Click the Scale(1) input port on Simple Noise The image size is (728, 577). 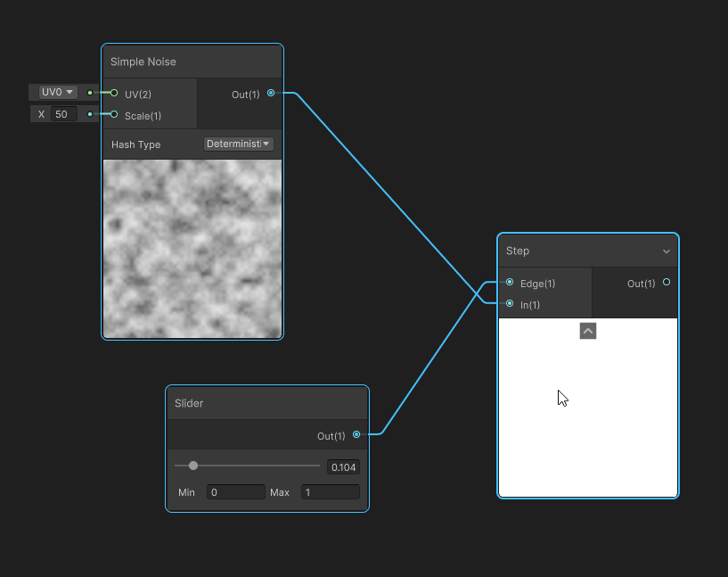(x=114, y=114)
